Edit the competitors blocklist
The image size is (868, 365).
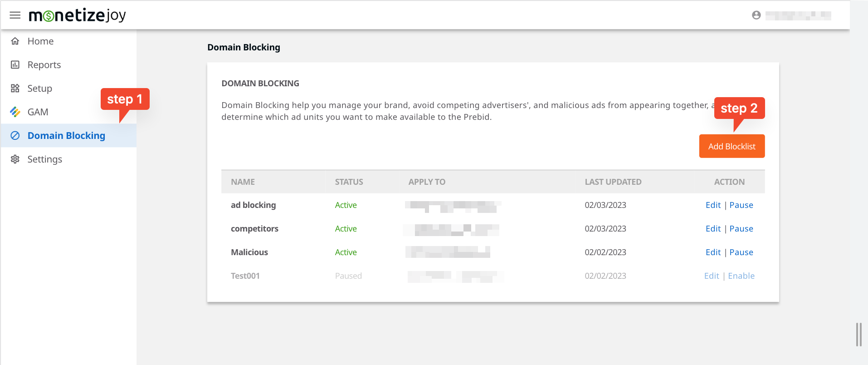coord(713,229)
